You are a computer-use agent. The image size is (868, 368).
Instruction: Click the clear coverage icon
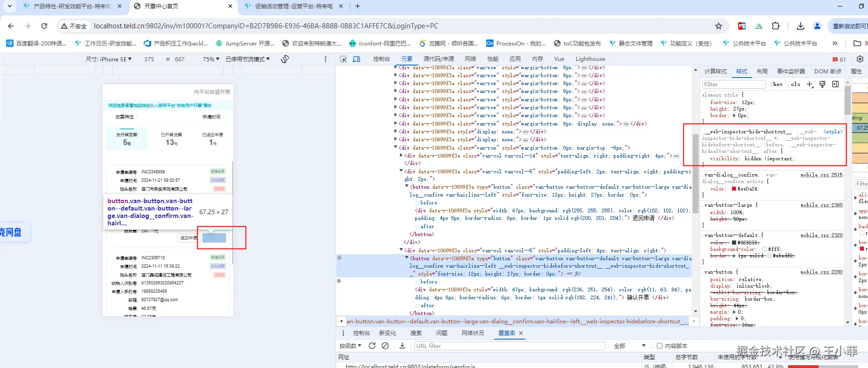pyautogui.click(x=385, y=346)
